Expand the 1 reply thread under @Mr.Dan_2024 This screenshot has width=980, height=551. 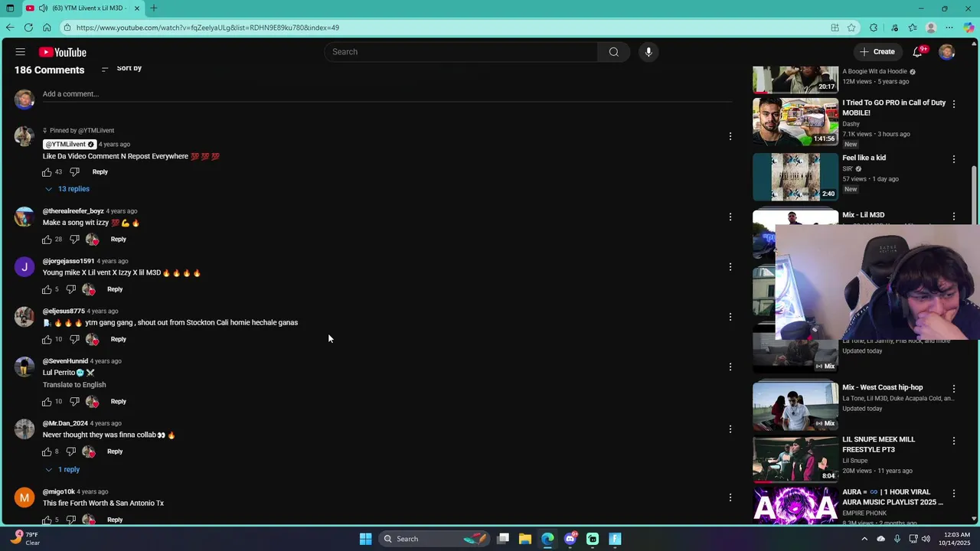62,470
